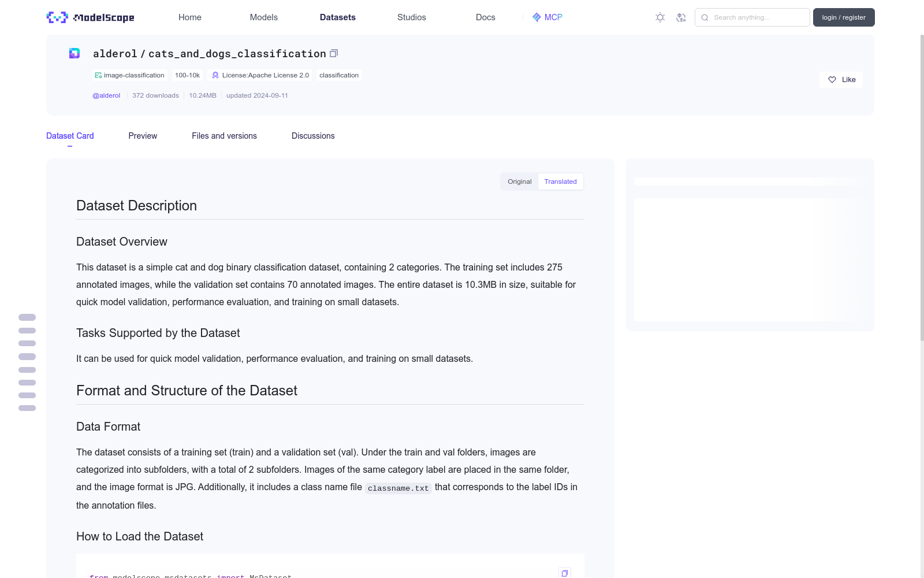Click the login / register button

tap(843, 17)
